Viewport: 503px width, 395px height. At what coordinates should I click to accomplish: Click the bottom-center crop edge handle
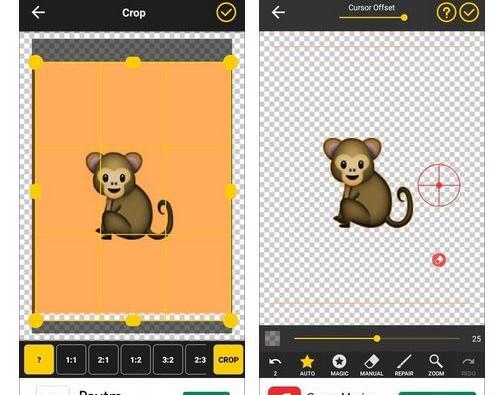[x=133, y=320]
